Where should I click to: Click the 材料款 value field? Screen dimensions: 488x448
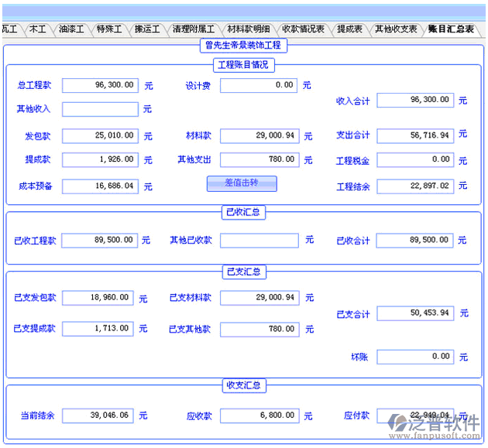tap(259, 136)
